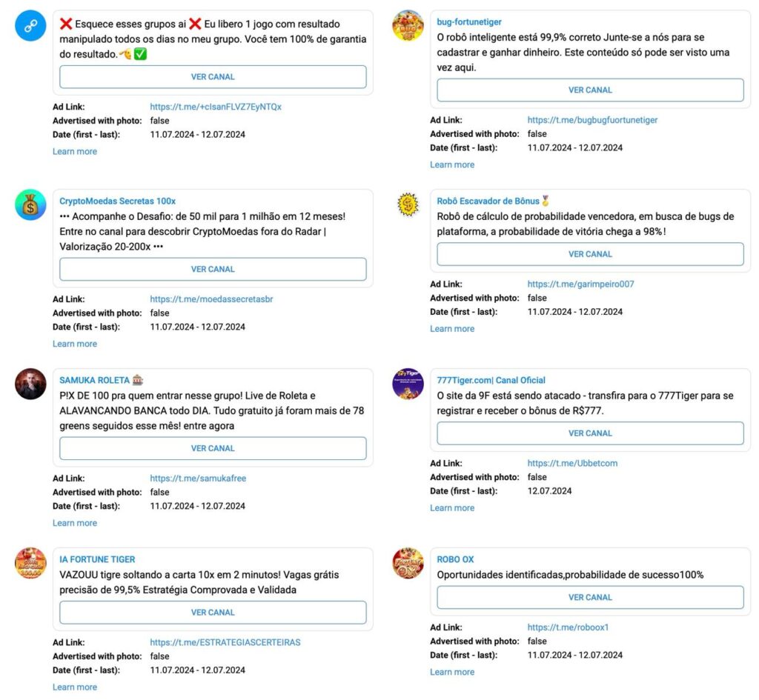
Task: Open the CryptoMoedas money bag avatar
Action: (30, 204)
